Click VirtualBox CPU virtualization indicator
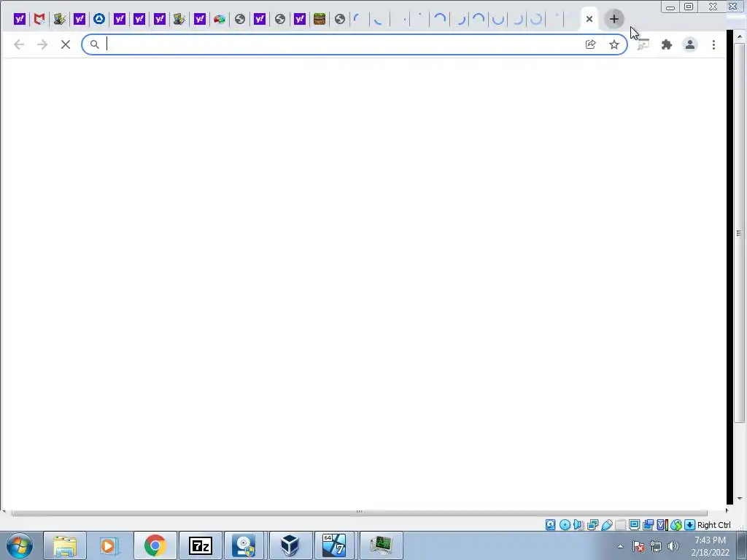Screen dimensions: 747x560 tap(662, 525)
